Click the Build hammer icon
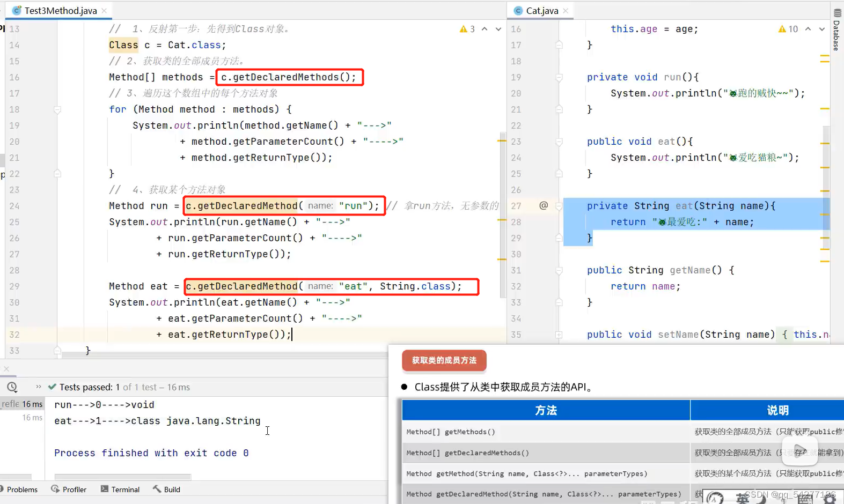844x504 pixels. coord(157,489)
